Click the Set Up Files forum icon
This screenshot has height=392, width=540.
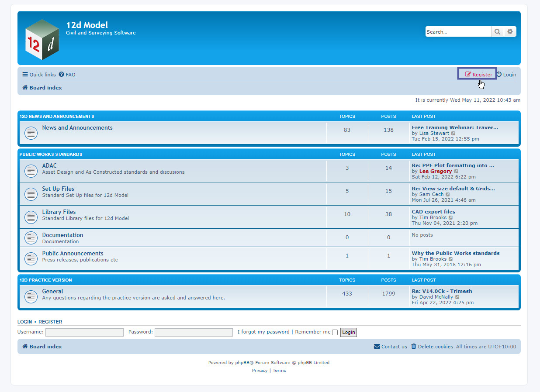click(x=31, y=194)
